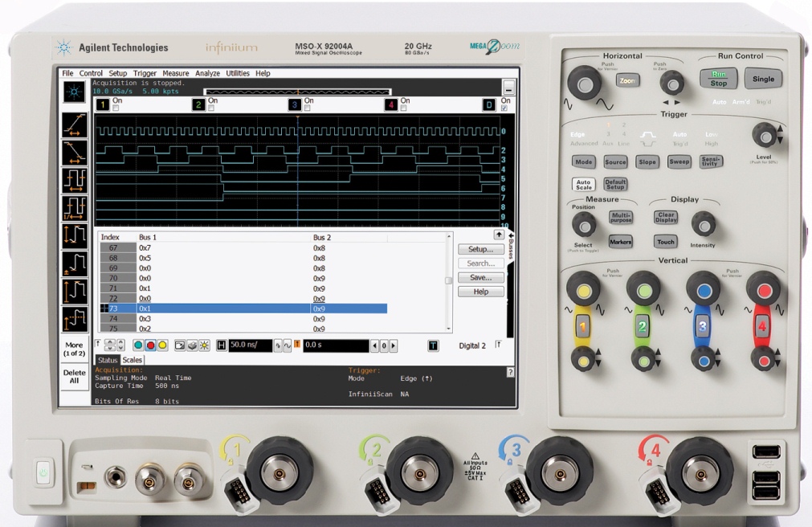The height and width of the screenshot is (527, 812).
Task: Click the print icon in the toolbar
Action: 193,345
